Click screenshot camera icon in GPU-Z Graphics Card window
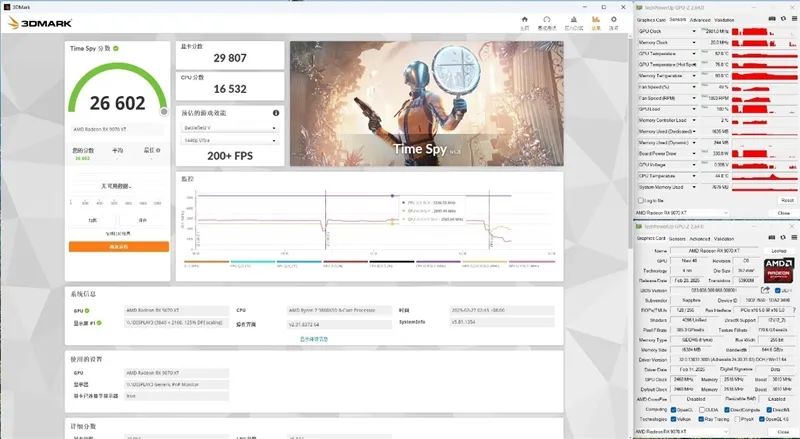The image size is (800, 439). click(x=772, y=237)
